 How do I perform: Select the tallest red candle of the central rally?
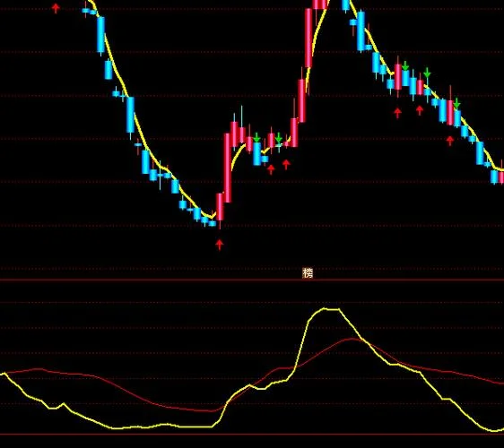tap(308, 38)
